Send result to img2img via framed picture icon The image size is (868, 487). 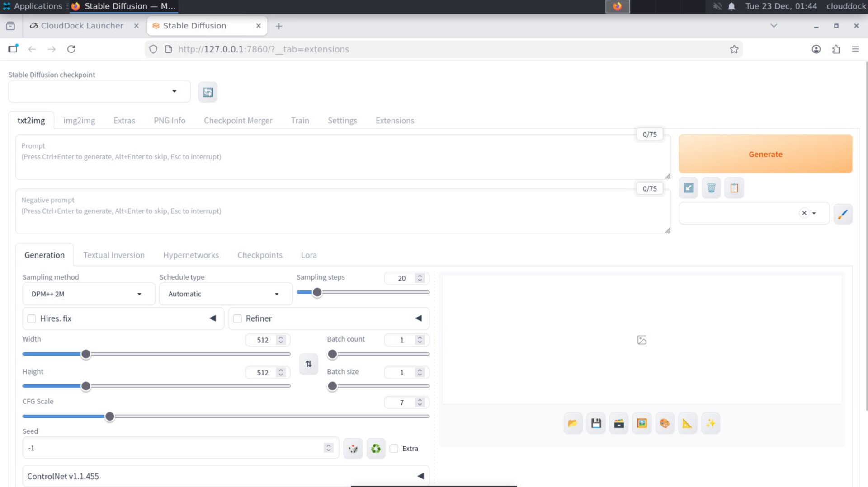coord(642,423)
